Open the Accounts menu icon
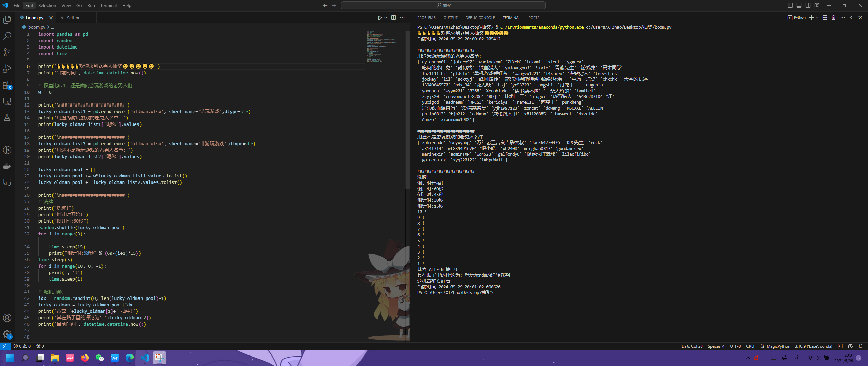Screen dimensions: 868x366 coord(7,318)
